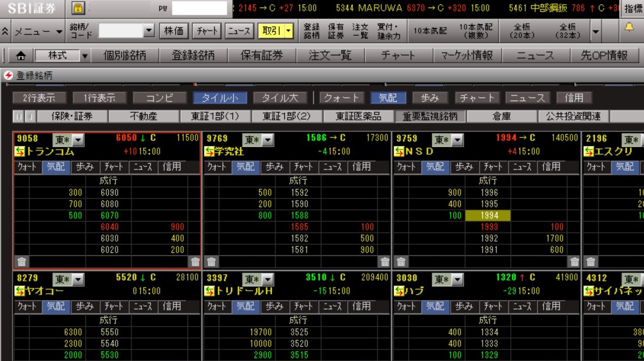Toggle global 歩み display for all tiles

[x=430, y=98]
